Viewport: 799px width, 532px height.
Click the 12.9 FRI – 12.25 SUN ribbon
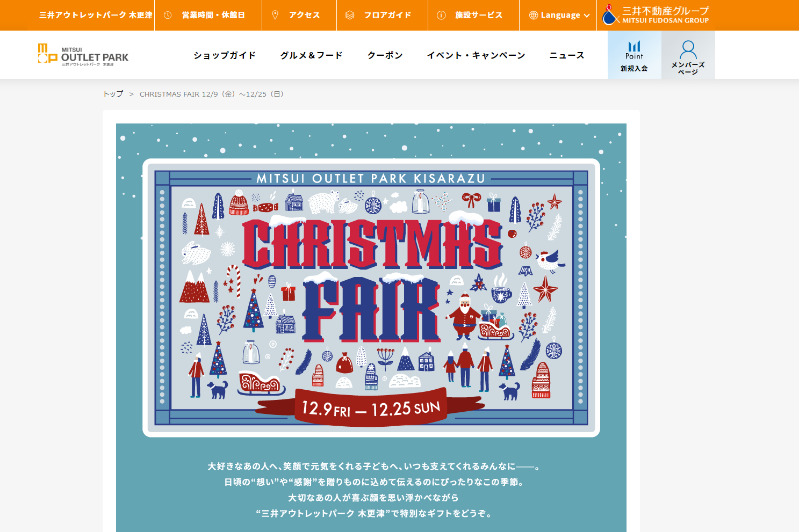pos(371,409)
